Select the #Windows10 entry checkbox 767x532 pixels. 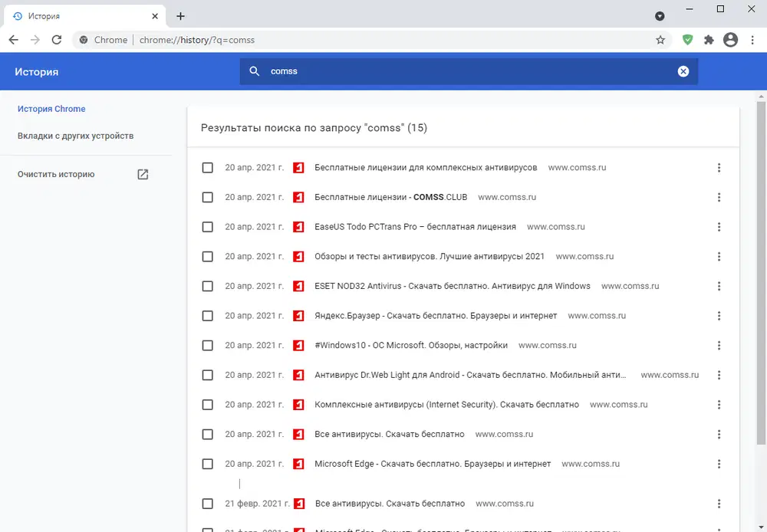(207, 346)
